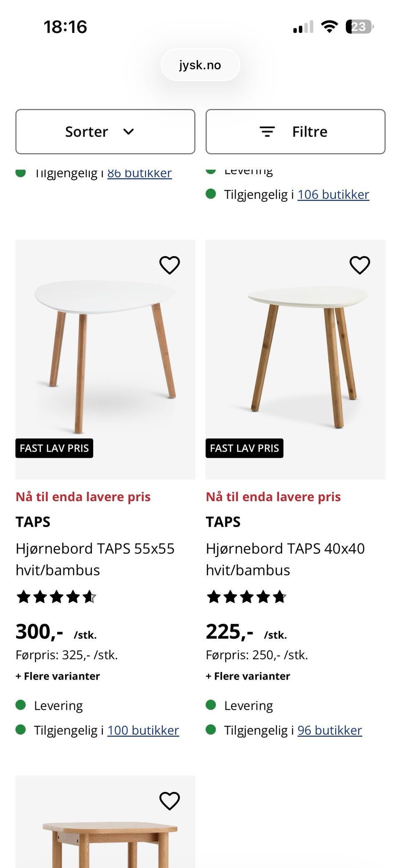Open the 96 butikker link
Viewport: 401px width, 868px height.
[x=330, y=730]
